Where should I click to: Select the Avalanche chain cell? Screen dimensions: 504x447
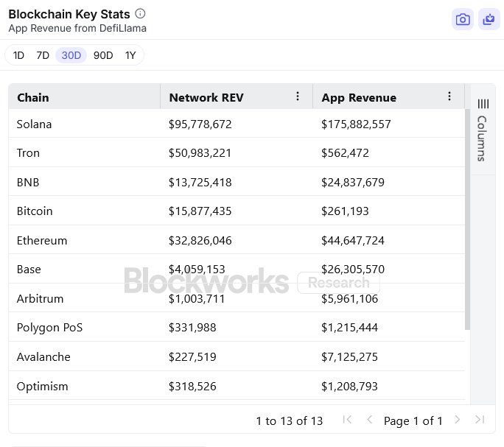84,356
